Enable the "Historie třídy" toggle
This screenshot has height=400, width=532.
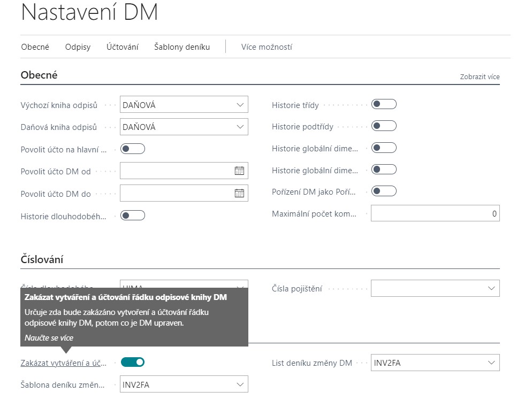(384, 105)
